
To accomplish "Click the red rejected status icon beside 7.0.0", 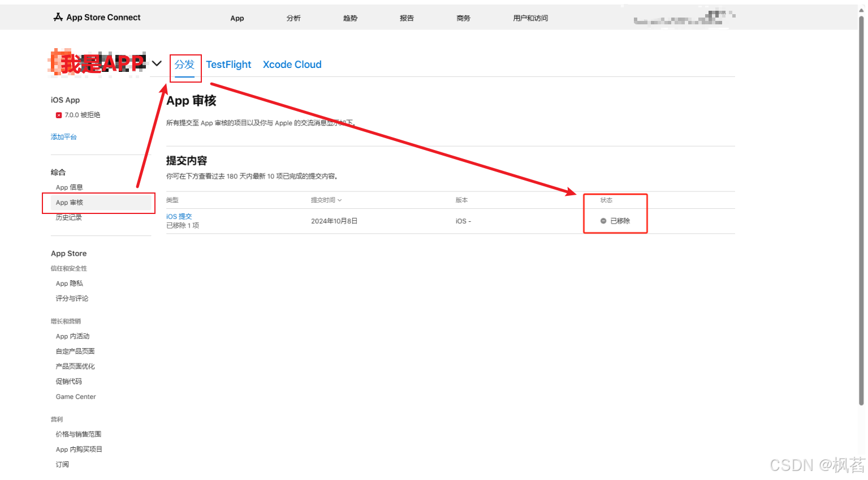I will point(59,115).
